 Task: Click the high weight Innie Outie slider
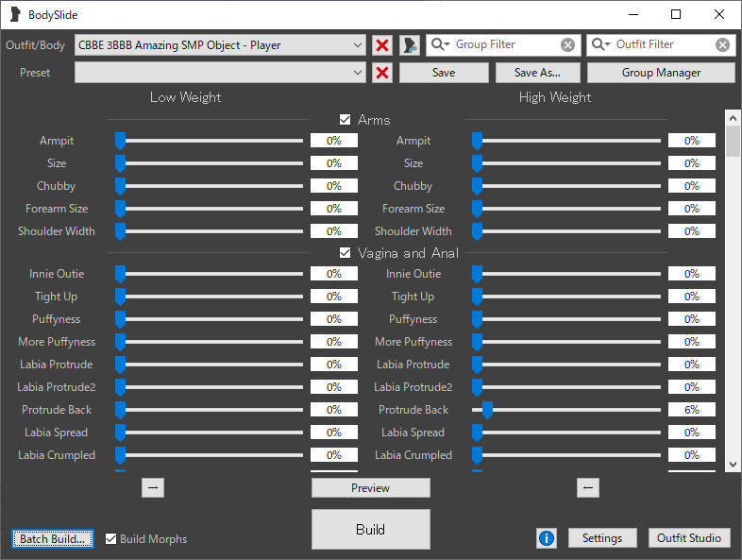point(566,274)
